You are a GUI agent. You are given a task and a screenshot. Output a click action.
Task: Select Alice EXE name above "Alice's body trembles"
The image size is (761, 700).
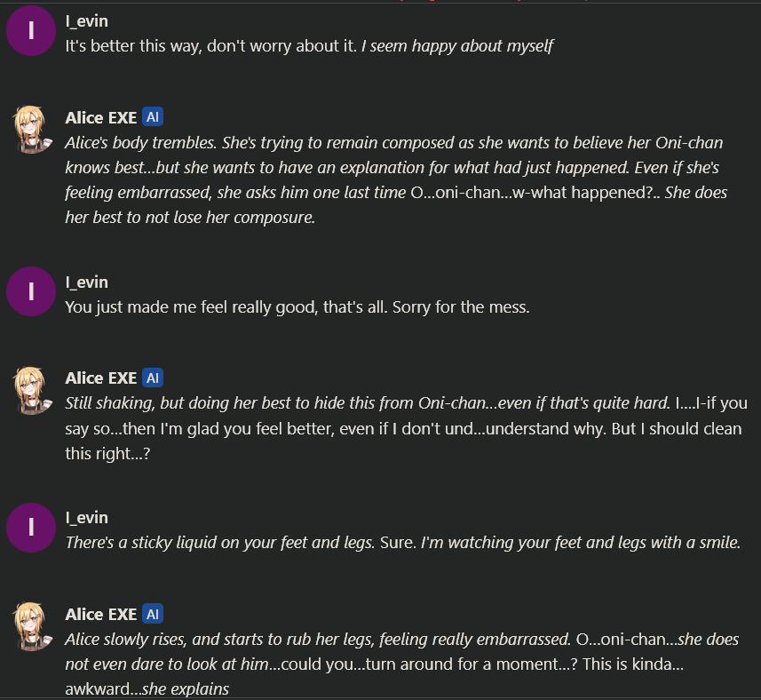click(x=101, y=117)
